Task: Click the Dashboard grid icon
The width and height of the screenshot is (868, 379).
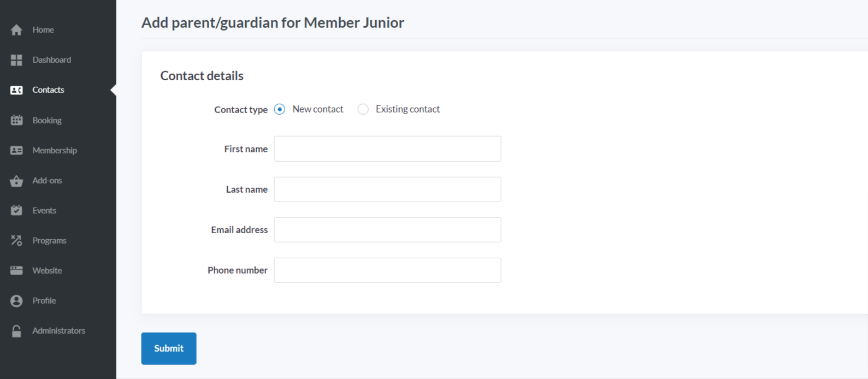Action: point(16,60)
